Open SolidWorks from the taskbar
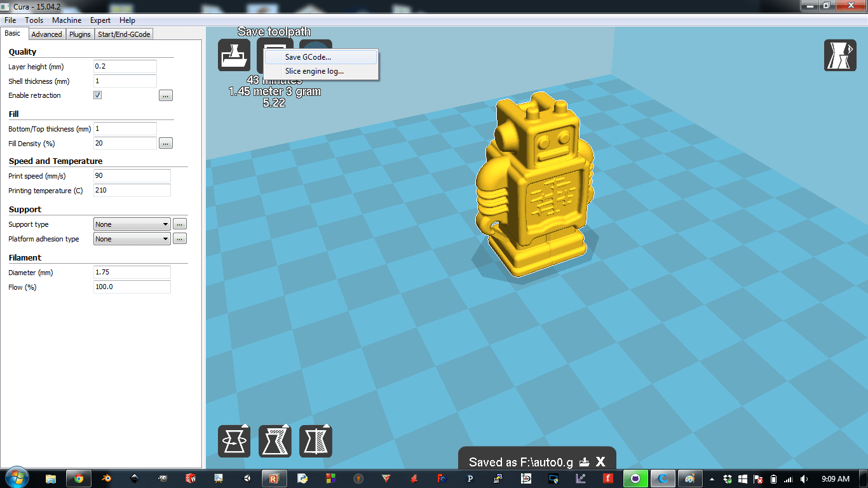Image resolution: width=868 pixels, height=488 pixels. tap(191, 478)
